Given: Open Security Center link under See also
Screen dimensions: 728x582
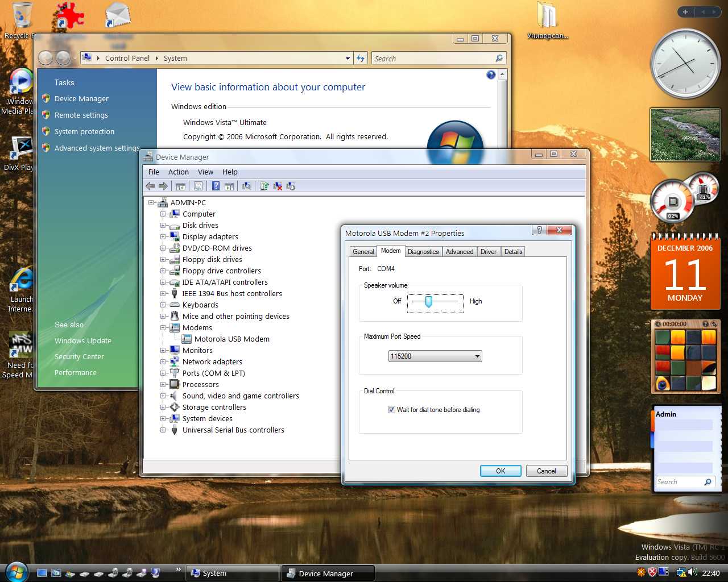Looking at the screenshot, I should pyautogui.click(x=79, y=356).
